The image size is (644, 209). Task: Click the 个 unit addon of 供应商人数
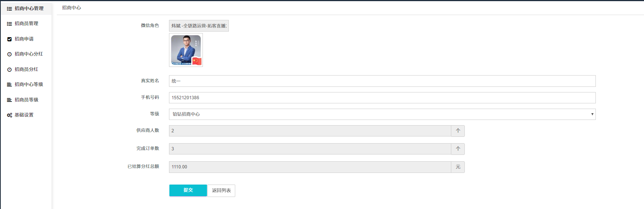[x=458, y=131]
